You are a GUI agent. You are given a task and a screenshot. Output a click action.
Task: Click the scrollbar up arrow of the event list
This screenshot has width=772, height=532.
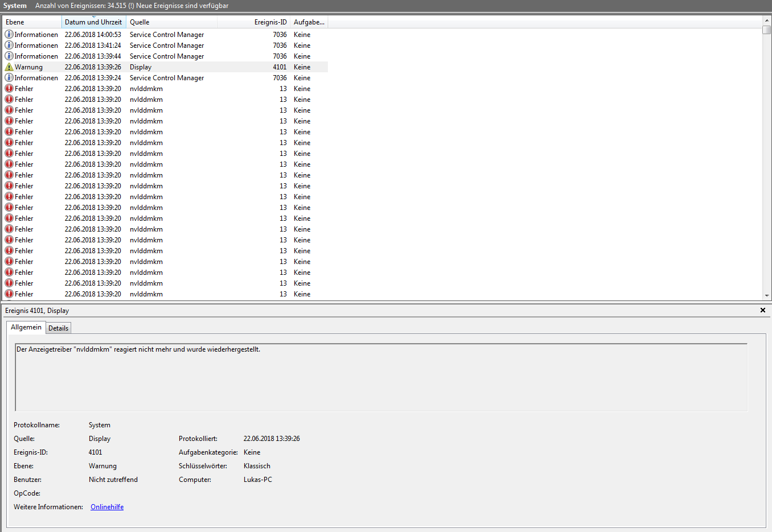[x=767, y=20]
